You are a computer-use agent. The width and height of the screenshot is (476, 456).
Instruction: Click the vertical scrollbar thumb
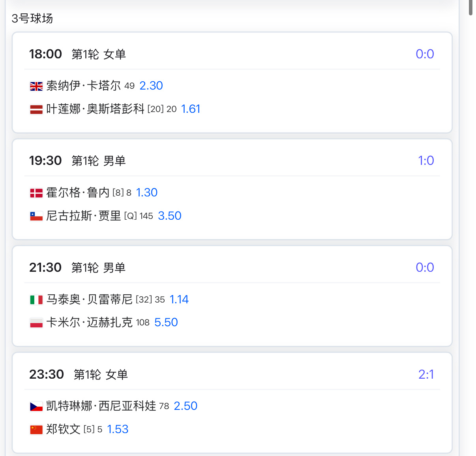tap(470, 7)
